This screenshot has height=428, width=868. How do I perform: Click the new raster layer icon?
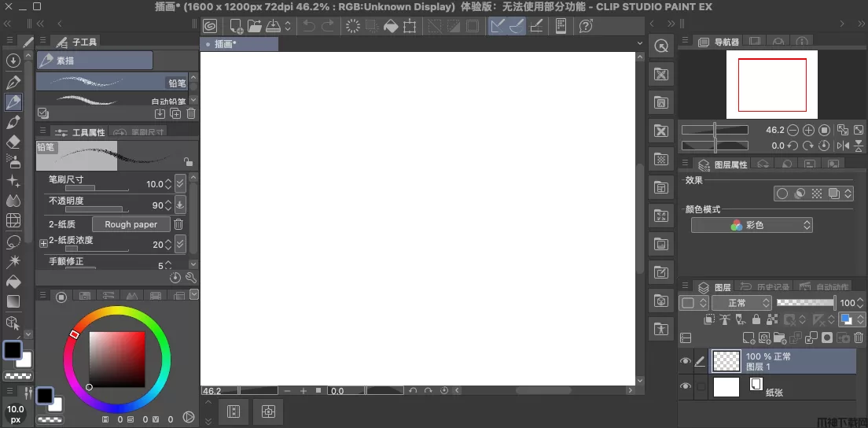click(x=749, y=338)
